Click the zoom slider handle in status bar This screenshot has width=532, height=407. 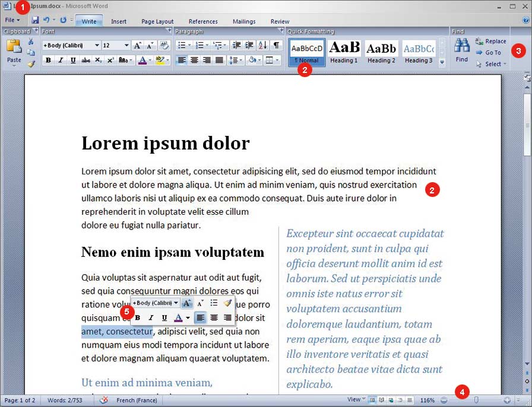point(476,400)
